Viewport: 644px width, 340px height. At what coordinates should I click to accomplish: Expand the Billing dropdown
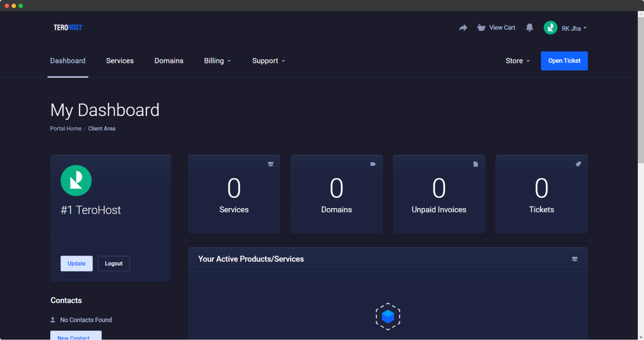217,61
